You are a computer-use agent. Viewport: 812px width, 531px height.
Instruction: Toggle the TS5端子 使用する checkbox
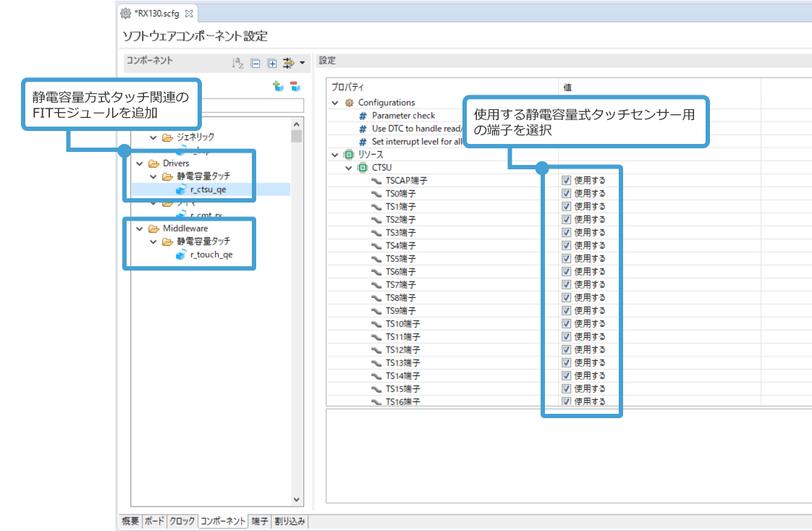(567, 258)
